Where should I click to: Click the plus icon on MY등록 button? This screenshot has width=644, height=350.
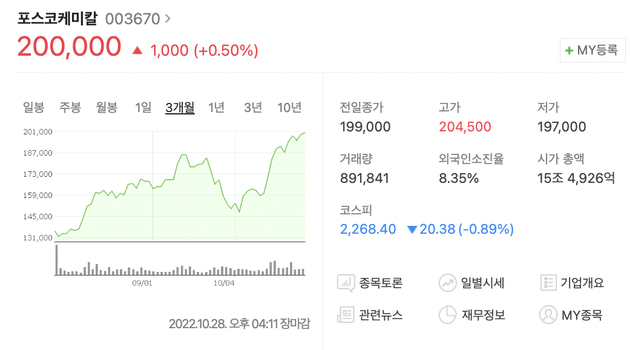click(x=569, y=50)
